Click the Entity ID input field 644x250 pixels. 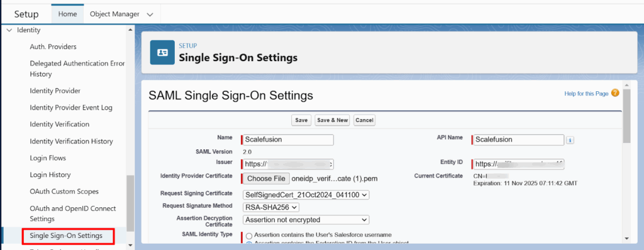tap(519, 164)
